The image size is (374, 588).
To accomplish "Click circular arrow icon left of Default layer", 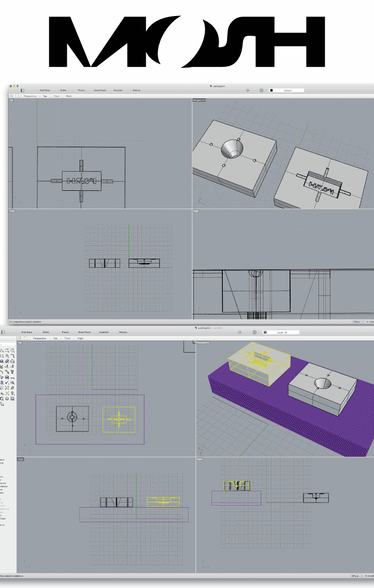I will click(x=248, y=90).
